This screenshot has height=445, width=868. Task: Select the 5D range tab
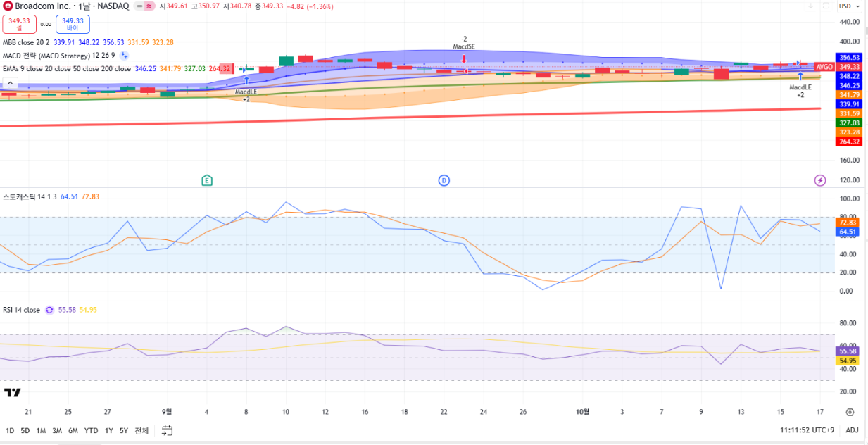point(25,430)
